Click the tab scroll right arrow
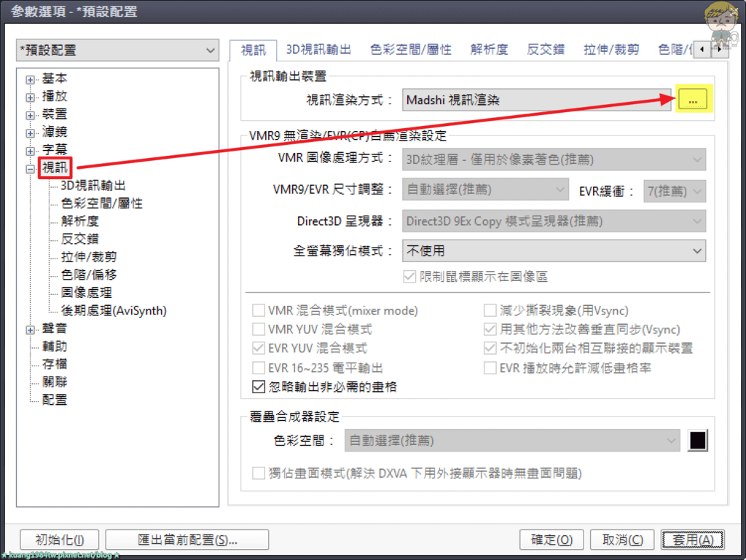 tap(719, 49)
